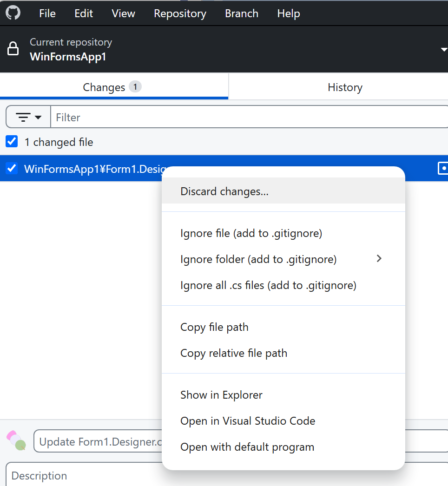Open the Repository menu
Image resolution: width=448 pixels, height=486 pixels.
[x=180, y=13]
